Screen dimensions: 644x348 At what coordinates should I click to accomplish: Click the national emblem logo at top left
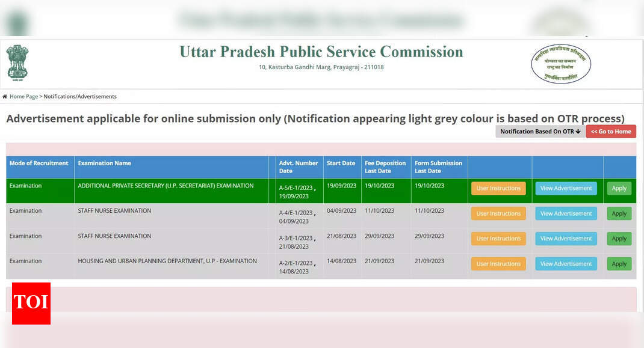point(16,63)
